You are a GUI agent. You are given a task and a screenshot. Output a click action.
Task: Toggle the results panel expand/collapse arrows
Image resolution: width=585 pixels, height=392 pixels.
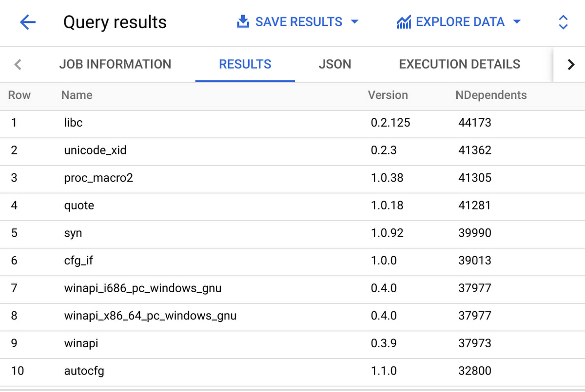point(563,22)
